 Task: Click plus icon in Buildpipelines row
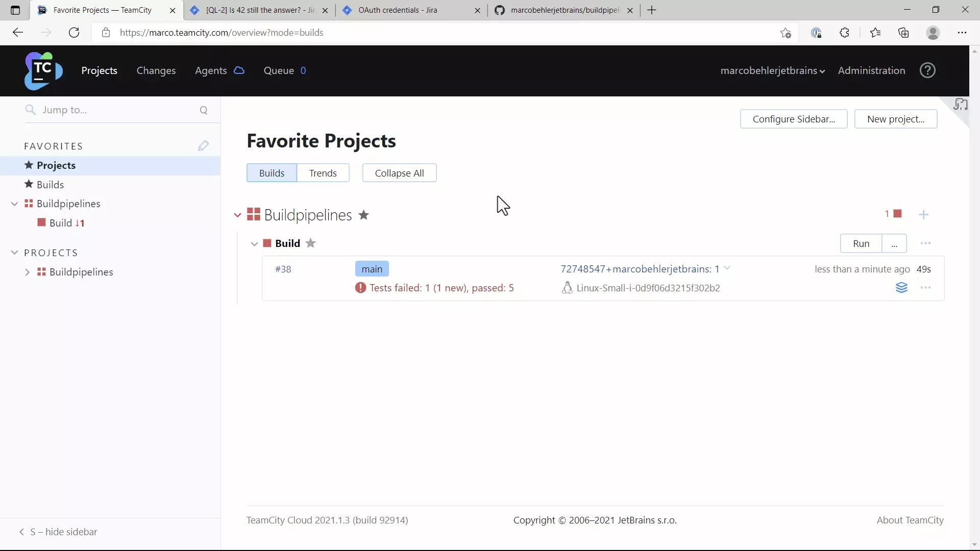click(x=923, y=215)
